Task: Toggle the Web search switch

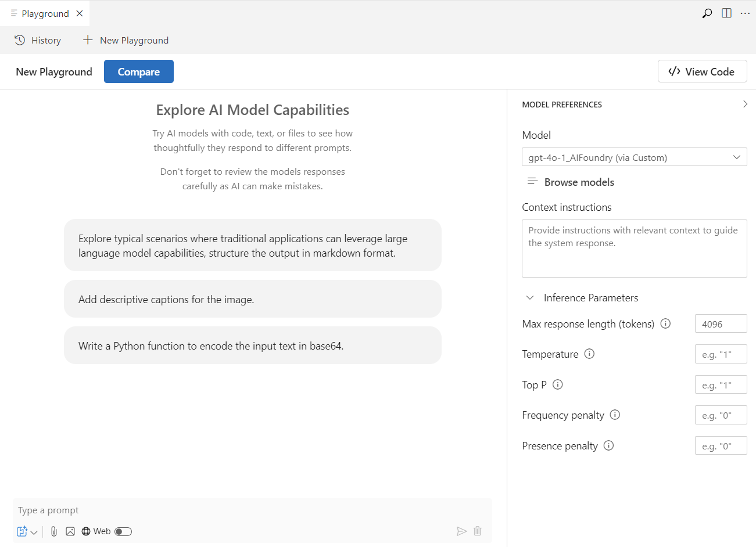Action: point(123,531)
